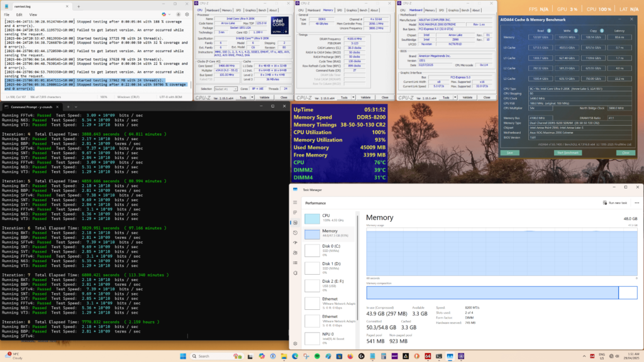Open Copilot dropdown arrow in Notepad
The width and height of the screenshot is (644, 362).
point(169,14)
